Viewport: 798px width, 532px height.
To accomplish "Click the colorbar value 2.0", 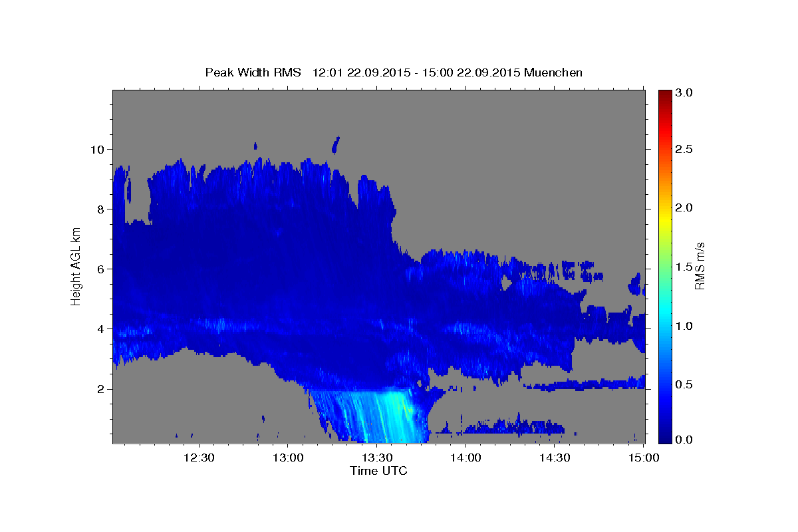I will point(684,207).
